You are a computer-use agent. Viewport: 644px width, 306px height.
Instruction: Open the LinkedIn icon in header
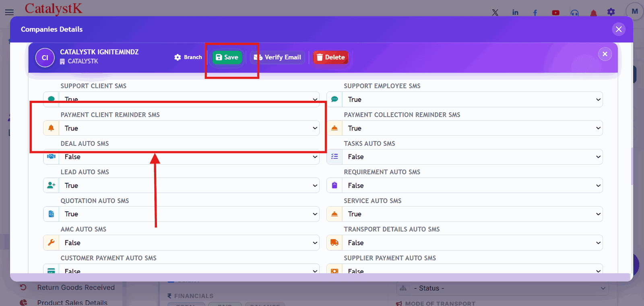(515, 12)
